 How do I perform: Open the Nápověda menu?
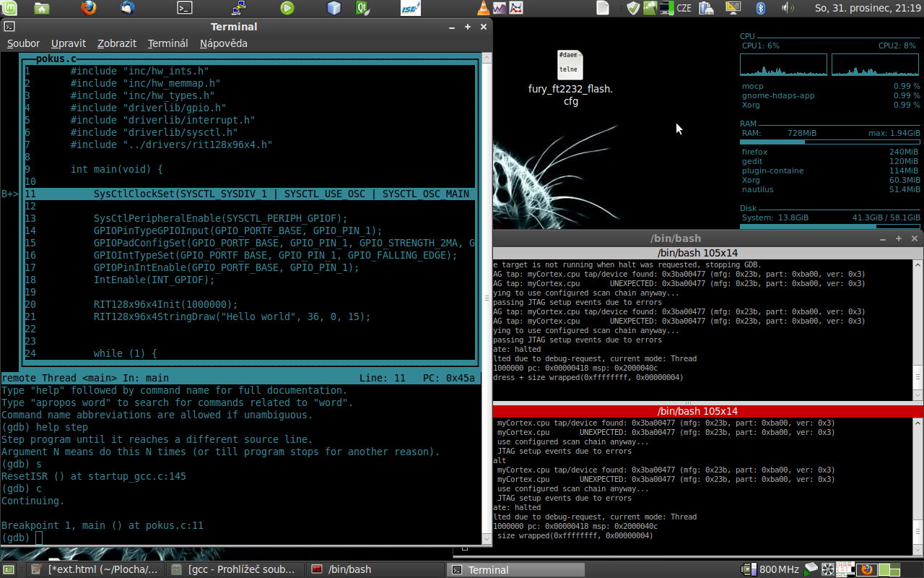(223, 43)
